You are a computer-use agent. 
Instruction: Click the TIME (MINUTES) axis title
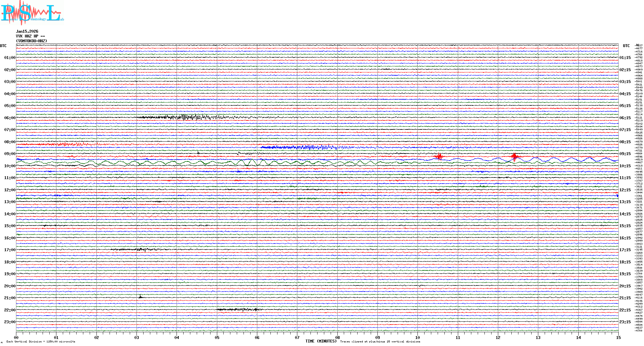[321, 341]
